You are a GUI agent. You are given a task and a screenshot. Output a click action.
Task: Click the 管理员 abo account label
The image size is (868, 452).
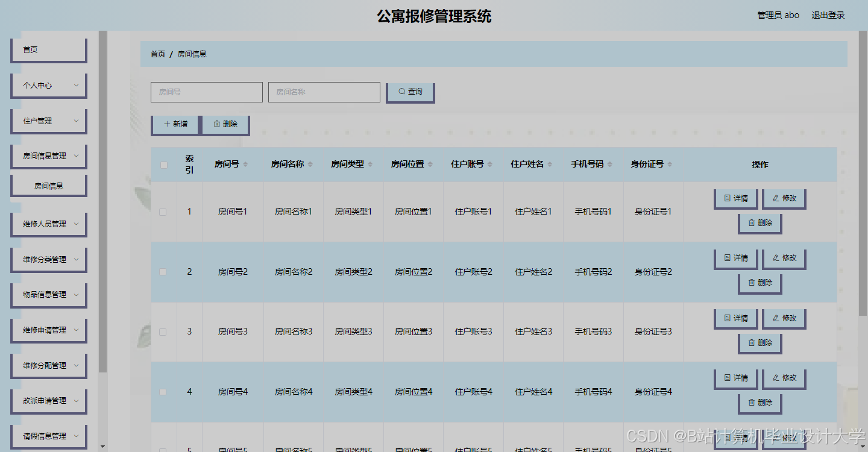pos(778,16)
